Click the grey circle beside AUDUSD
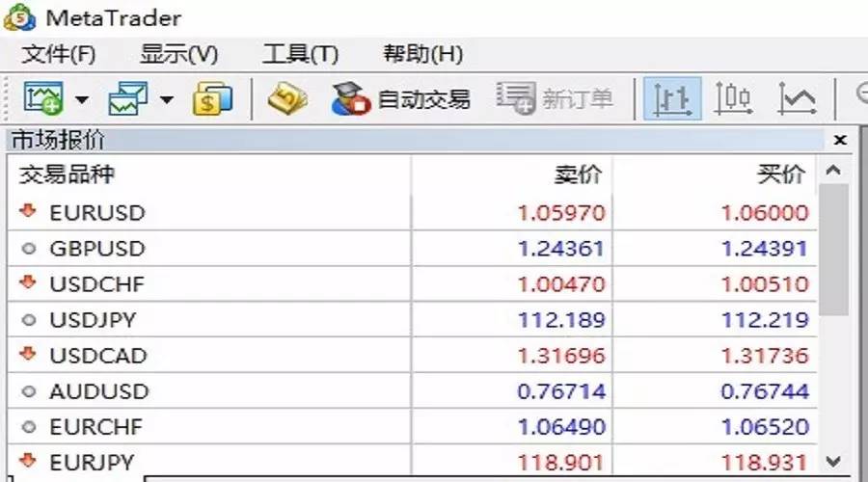The height and width of the screenshot is (482, 868). click(x=29, y=391)
